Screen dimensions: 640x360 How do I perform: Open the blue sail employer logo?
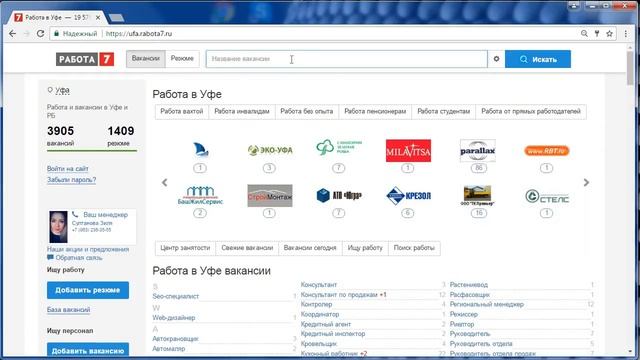click(x=200, y=150)
